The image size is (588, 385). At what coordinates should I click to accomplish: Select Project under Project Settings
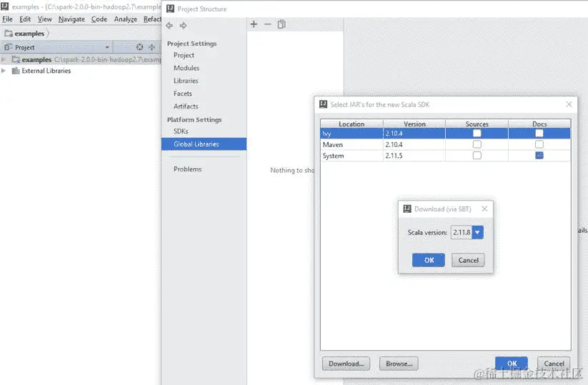(184, 55)
